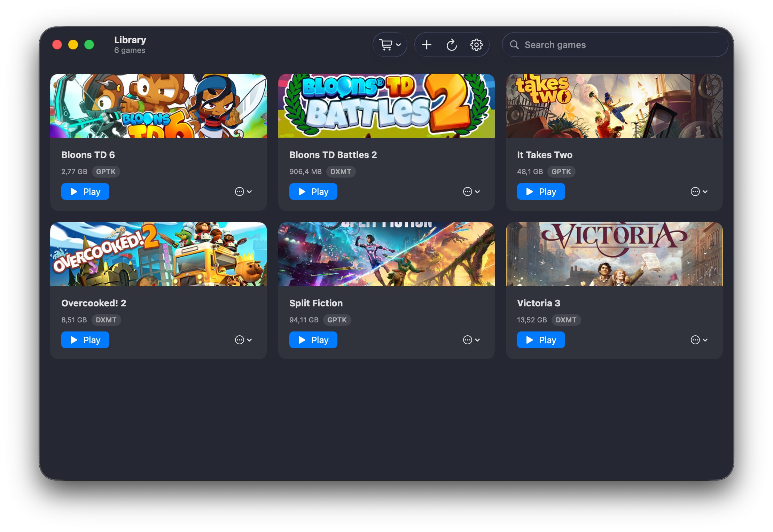Open more options for It Takes Two
Image resolution: width=773 pixels, height=532 pixels.
(699, 191)
